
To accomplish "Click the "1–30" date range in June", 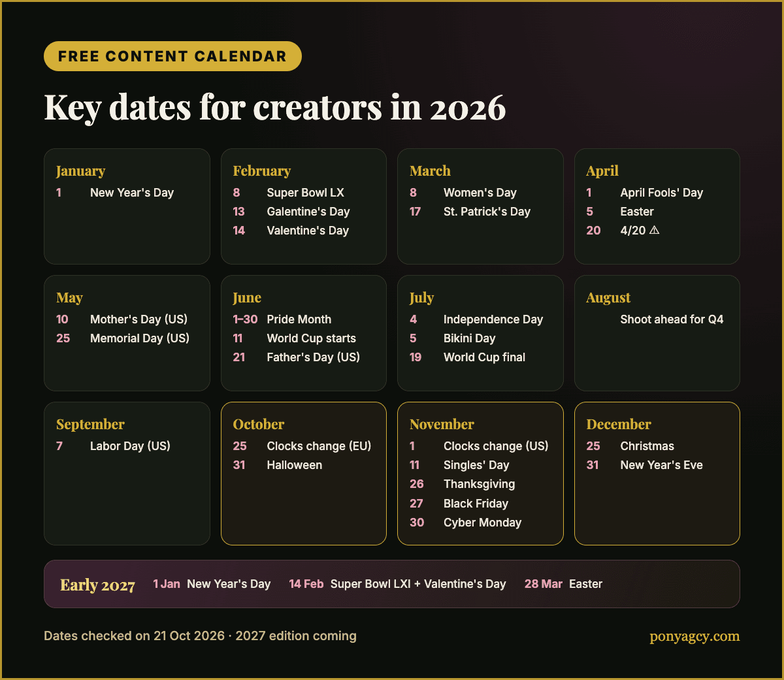I will pyautogui.click(x=245, y=319).
